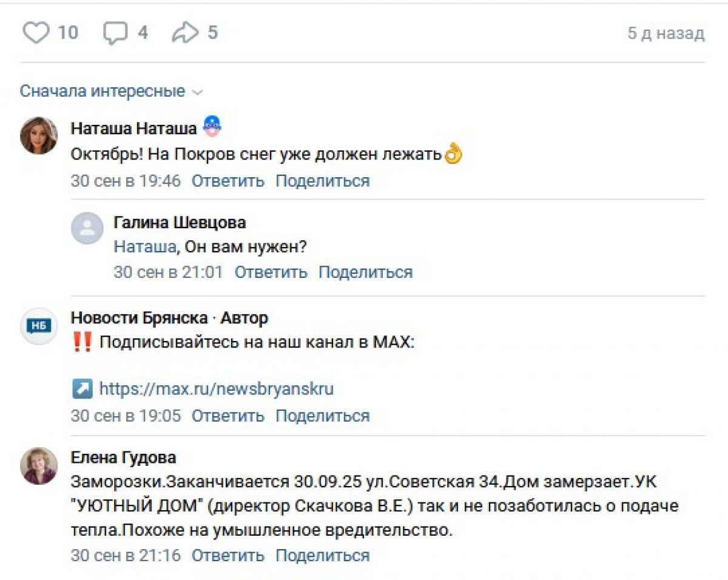Open Новости Брянска avatar icon
Image resolution: width=728 pixels, height=580 pixels.
39,326
